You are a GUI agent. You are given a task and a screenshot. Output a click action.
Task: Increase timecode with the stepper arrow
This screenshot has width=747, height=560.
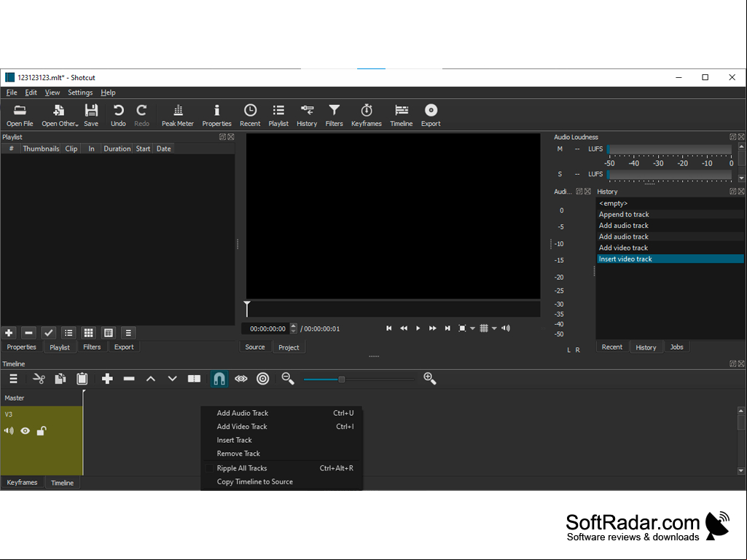pos(294,326)
